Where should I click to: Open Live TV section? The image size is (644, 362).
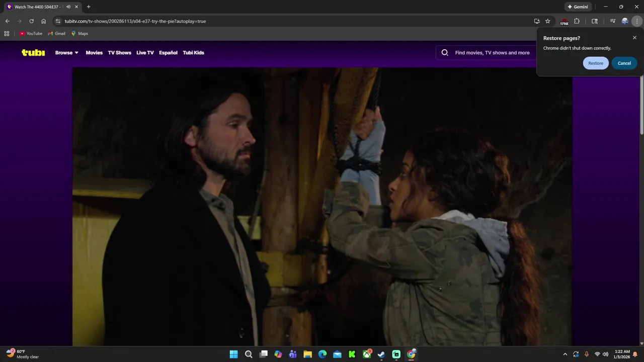coord(145,52)
